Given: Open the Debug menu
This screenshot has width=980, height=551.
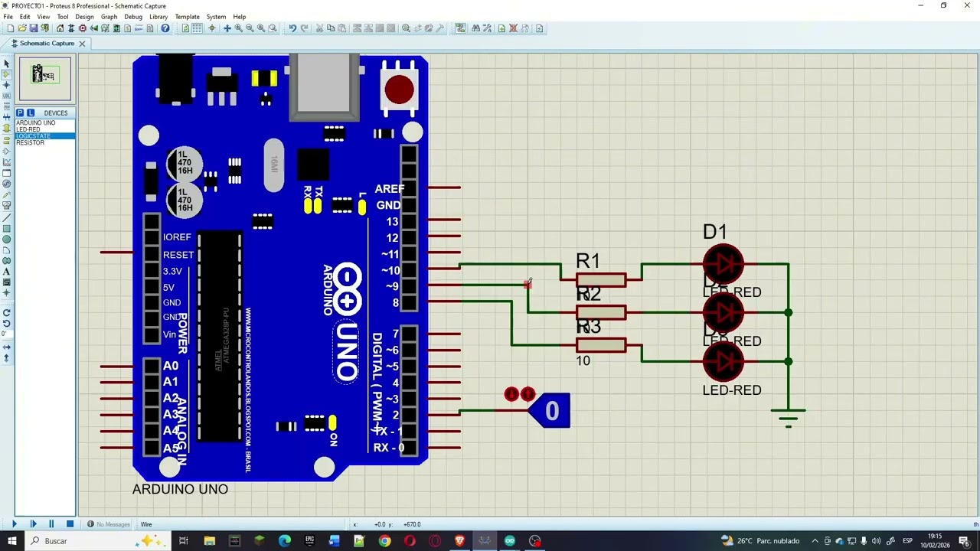Looking at the screenshot, I should [x=133, y=17].
